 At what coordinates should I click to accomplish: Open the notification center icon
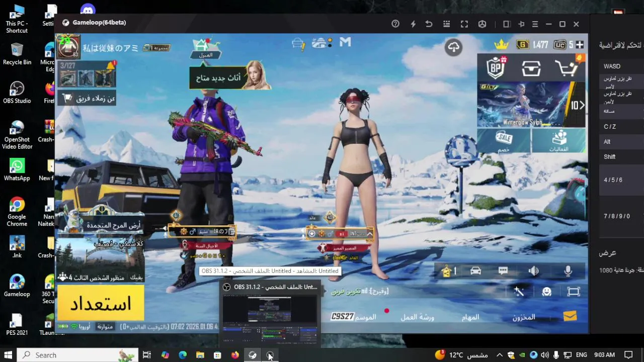pyautogui.click(x=628, y=355)
